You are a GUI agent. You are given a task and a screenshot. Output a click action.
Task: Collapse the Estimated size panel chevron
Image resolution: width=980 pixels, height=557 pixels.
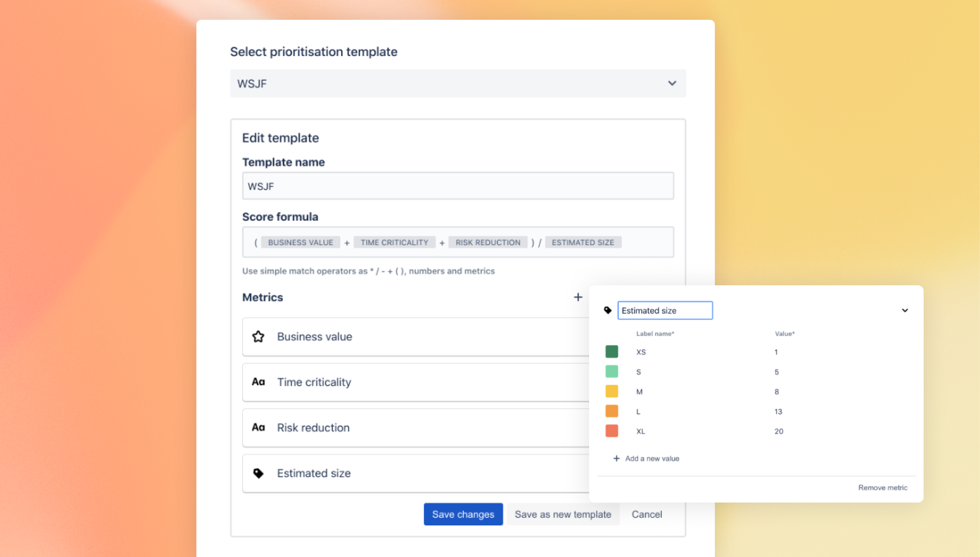click(905, 310)
